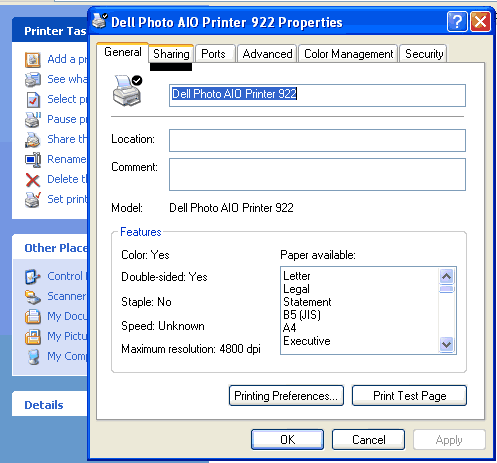Click the paper list scroll down arrow
The height and width of the screenshot is (463, 497).
(446, 344)
